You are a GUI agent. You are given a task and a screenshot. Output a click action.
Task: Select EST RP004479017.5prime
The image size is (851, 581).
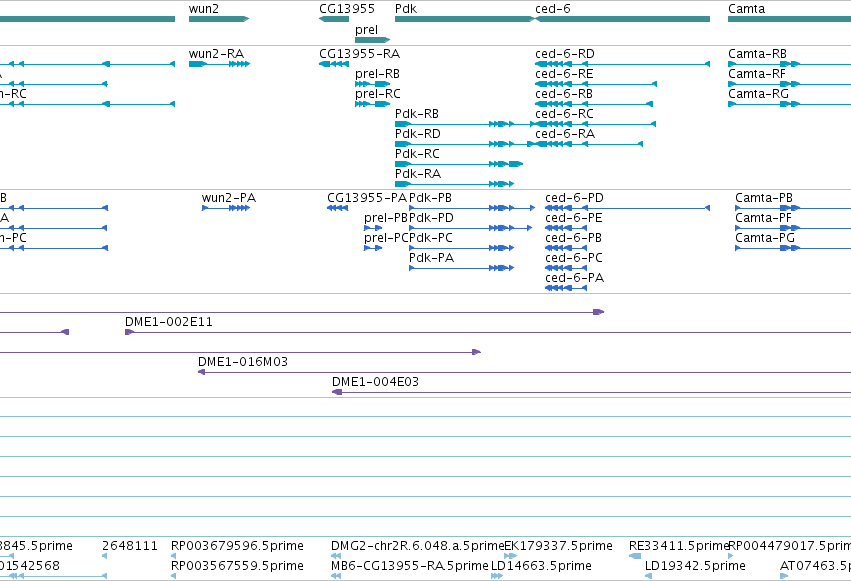(x=731, y=556)
